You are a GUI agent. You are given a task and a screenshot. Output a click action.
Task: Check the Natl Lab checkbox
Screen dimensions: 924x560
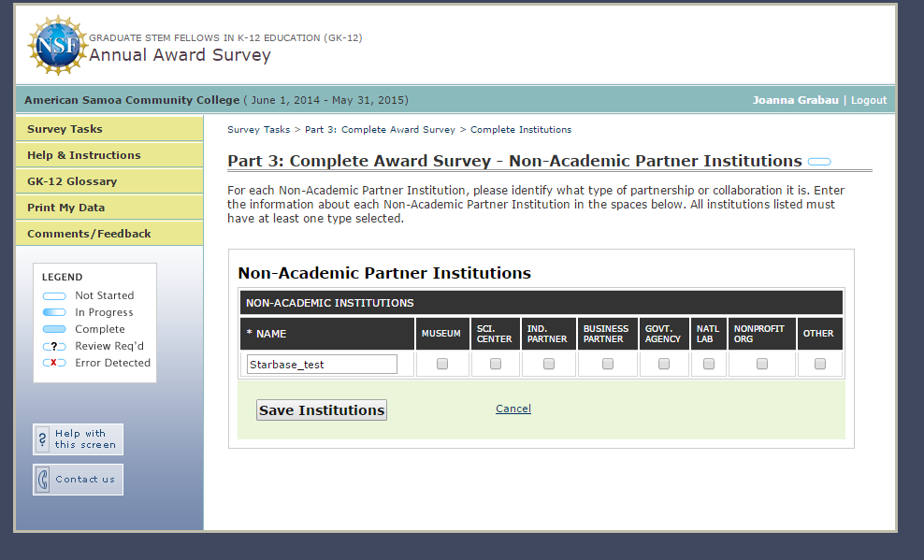tap(709, 364)
